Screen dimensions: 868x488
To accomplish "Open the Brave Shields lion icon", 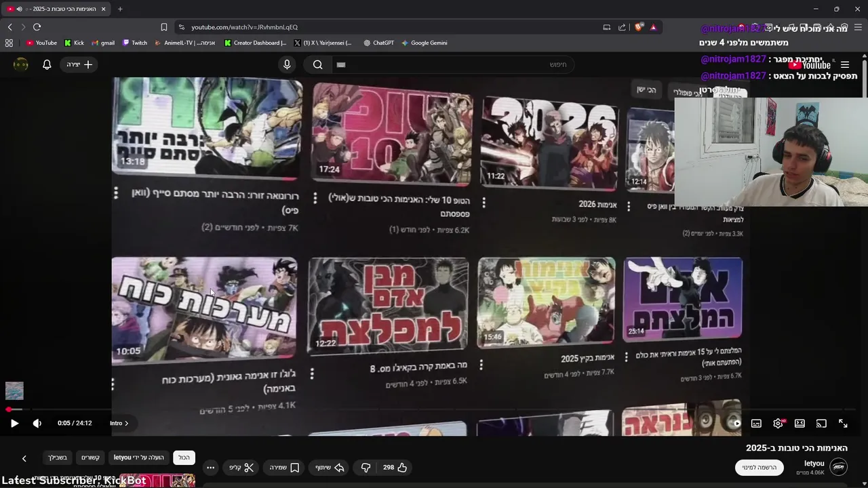I will [x=638, y=27].
